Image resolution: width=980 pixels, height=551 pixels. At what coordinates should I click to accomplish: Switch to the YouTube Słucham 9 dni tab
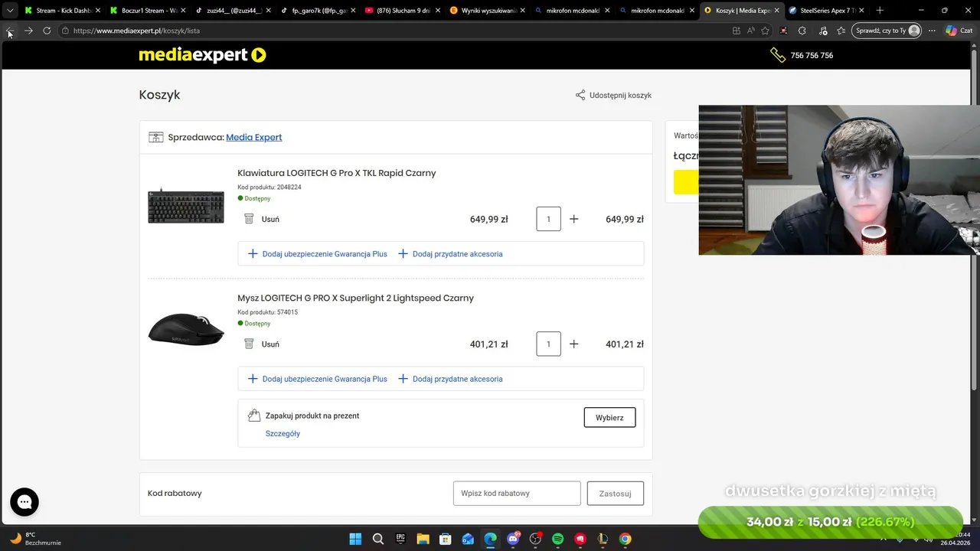tap(401, 11)
